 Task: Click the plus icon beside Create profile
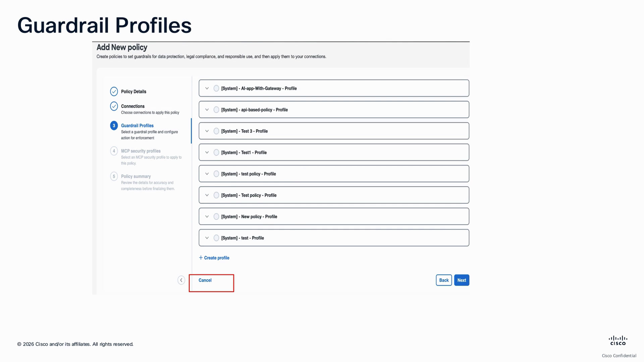click(x=201, y=258)
